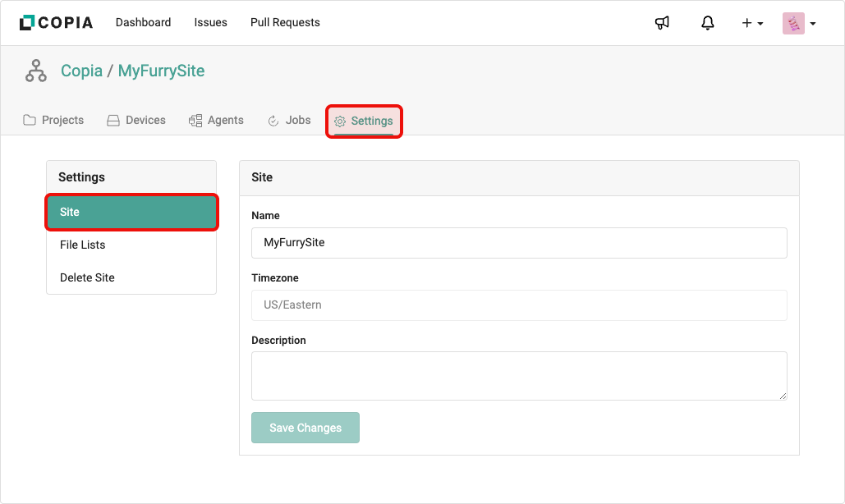Open Issues in top navigation

(210, 23)
